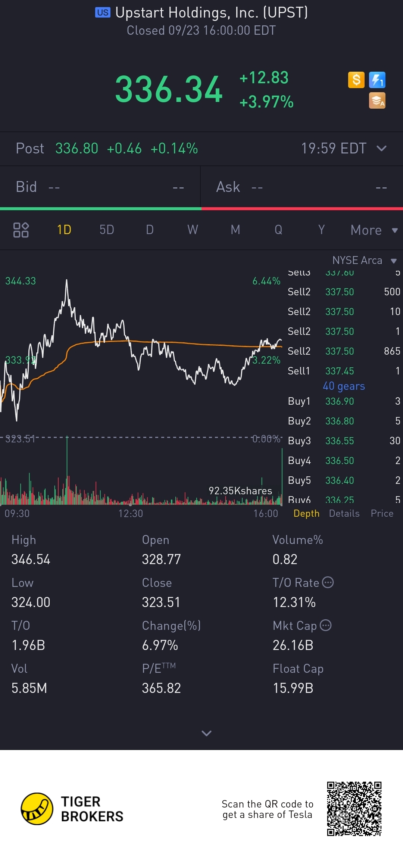The image size is (403, 868).
Task: Switch to the Q quarterly chart
Action: pos(278,230)
